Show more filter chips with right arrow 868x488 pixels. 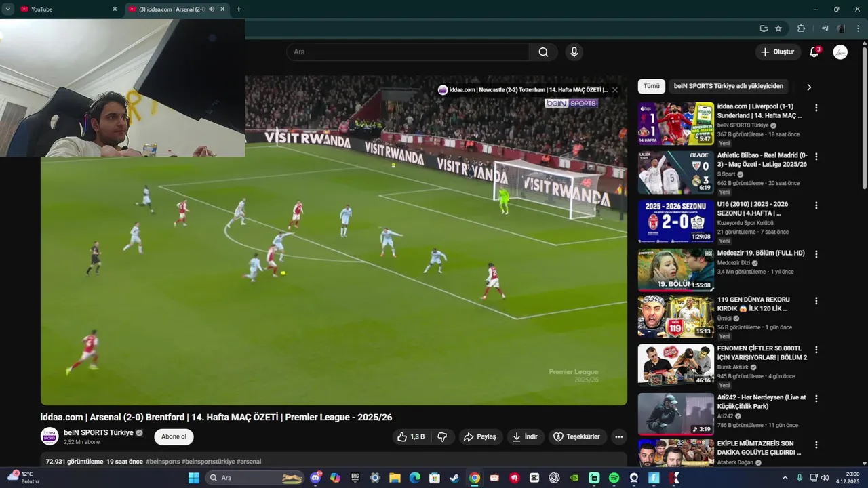click(808, 87)
